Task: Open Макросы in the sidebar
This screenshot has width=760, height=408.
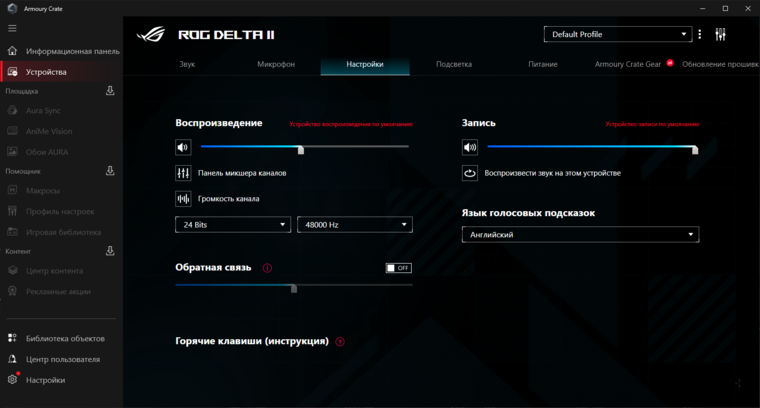Action: (62, 191)
